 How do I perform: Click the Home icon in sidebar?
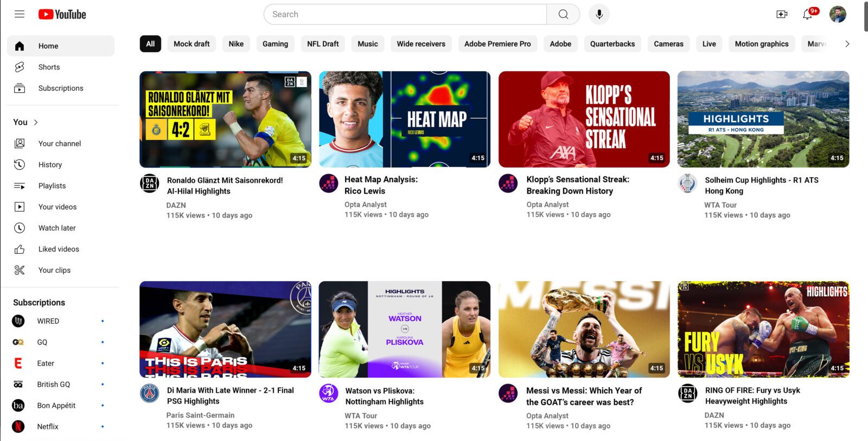20,46
